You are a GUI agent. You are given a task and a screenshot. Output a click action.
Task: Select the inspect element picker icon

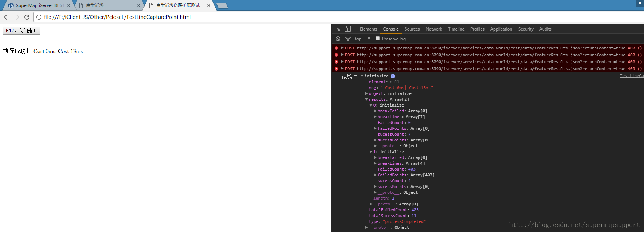click(338, 29)
